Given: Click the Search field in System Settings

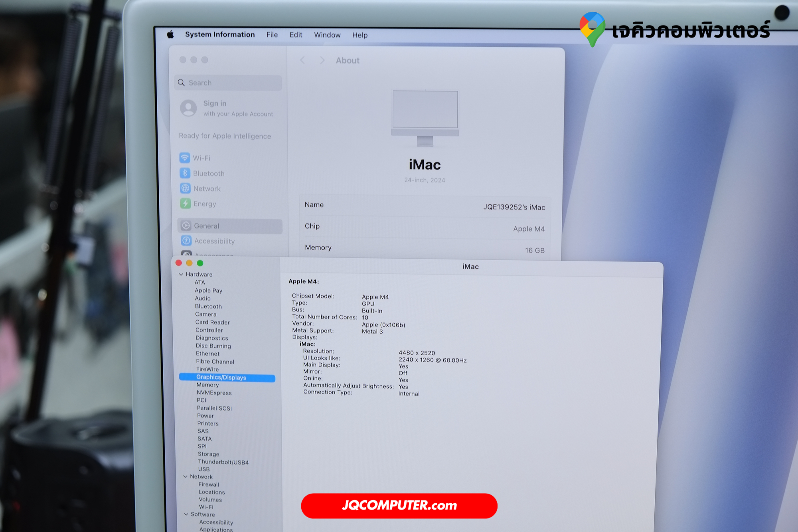Looking at the screenshot, I should (228, 83).
